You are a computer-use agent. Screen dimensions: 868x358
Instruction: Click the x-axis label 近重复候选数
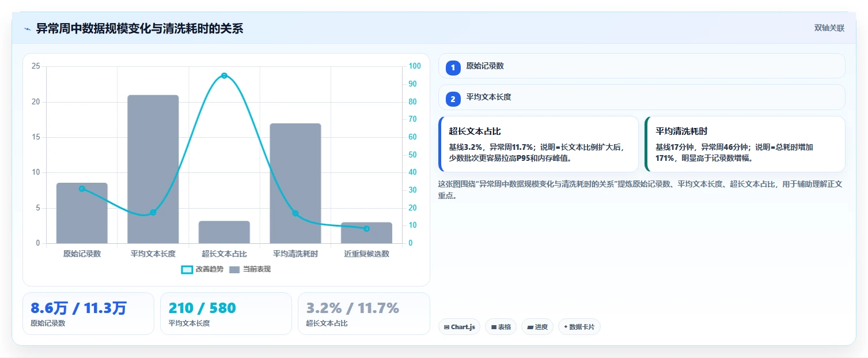coord(366,254)
